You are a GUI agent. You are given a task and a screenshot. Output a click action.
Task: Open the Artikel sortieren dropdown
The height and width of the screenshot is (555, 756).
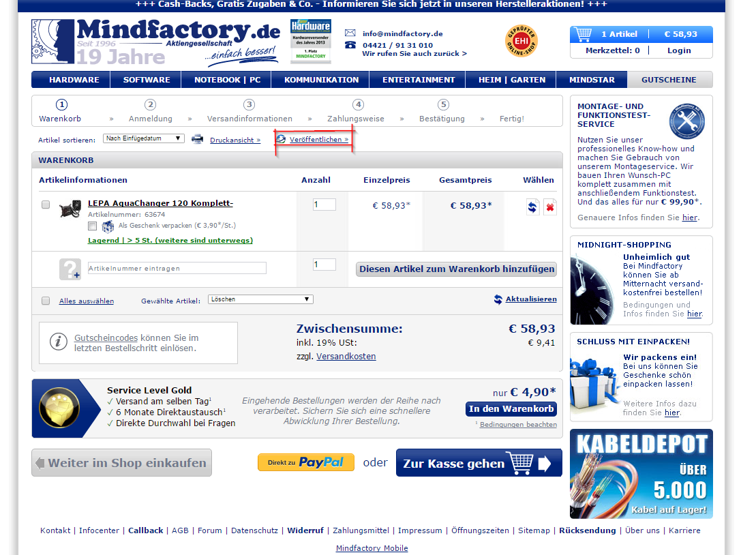(143, 138)
